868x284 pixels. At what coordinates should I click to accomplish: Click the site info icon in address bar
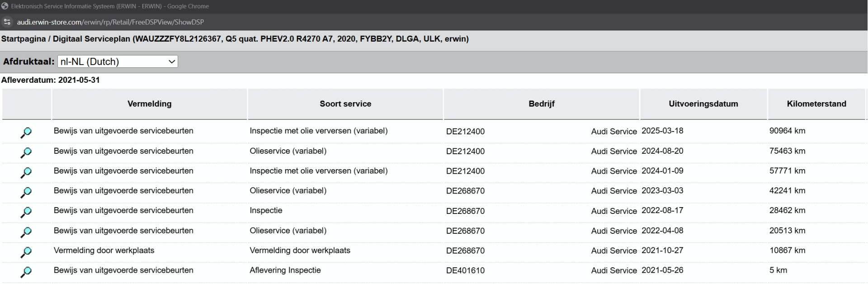(7, 22)
